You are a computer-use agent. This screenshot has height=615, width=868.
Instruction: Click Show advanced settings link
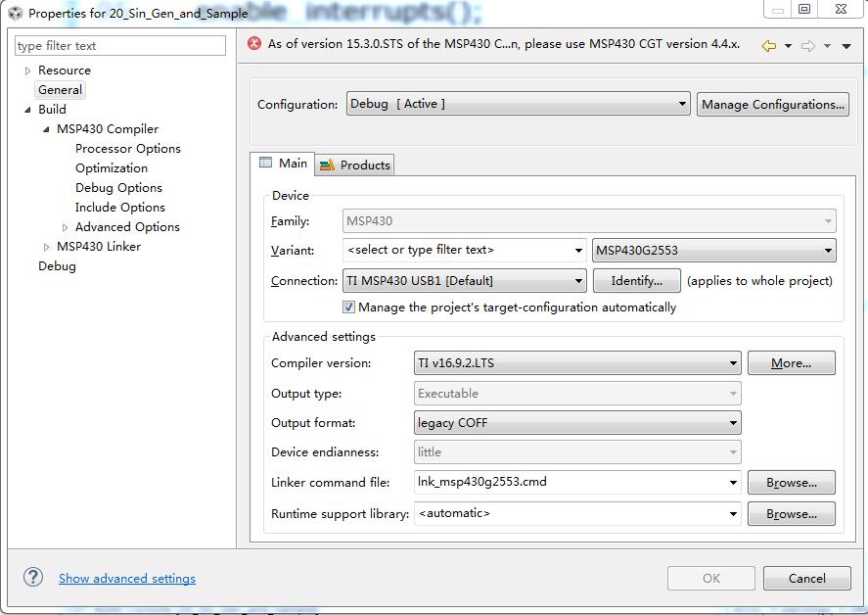[127, 578]
